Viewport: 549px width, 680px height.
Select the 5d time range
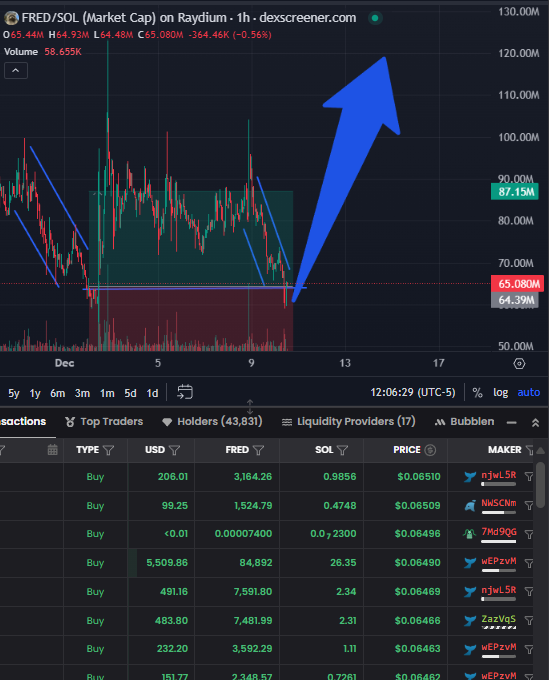pos(130,393)
